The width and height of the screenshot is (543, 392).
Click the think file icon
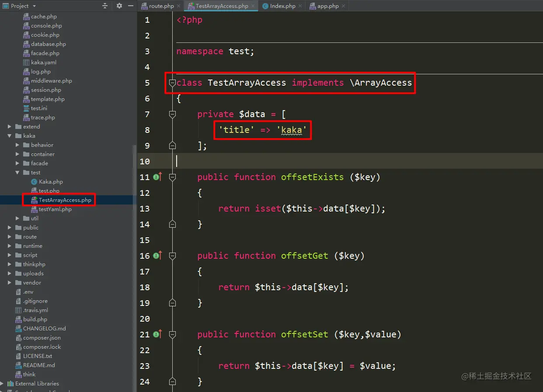(x=18, y=374)
